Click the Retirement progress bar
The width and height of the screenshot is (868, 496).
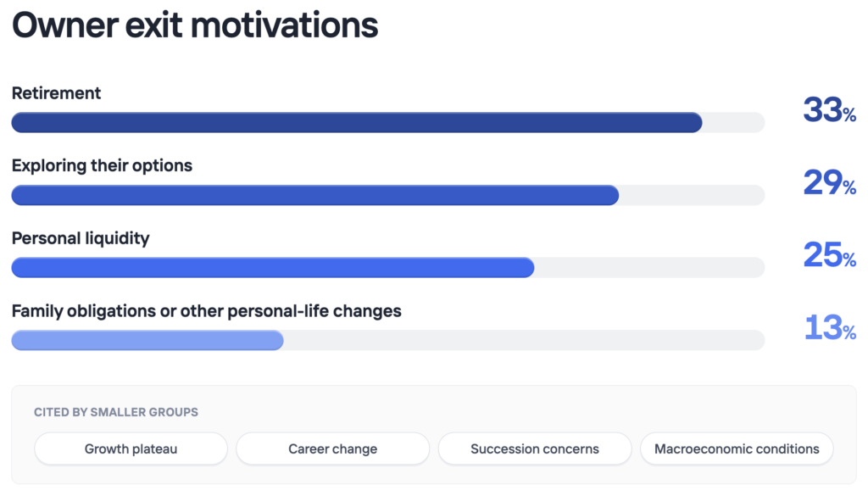388,122
